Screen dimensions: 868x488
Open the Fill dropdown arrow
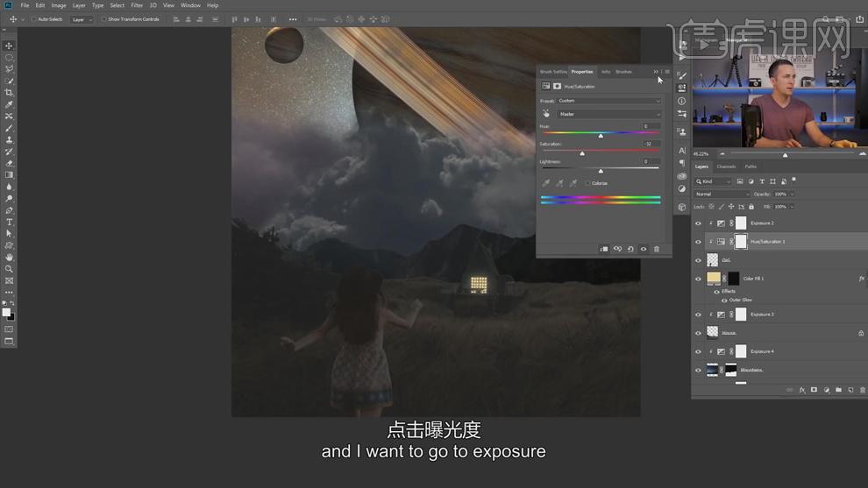pos(793,207)
